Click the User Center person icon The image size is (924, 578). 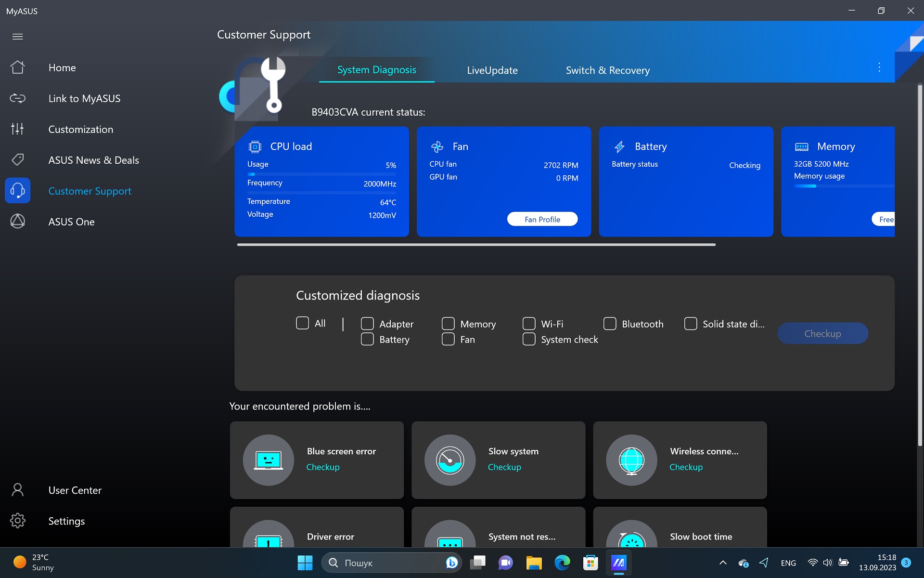coord(18,490)
